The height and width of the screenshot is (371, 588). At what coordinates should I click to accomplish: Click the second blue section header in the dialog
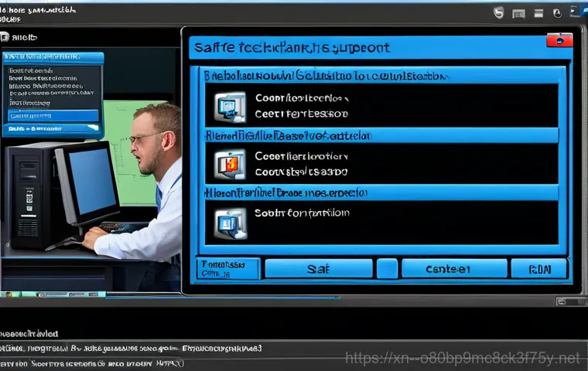(x=379, y=135)
